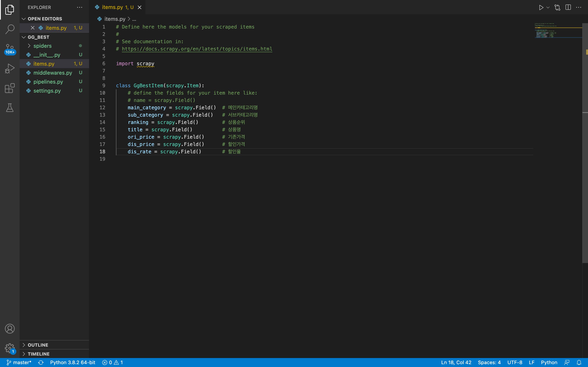Click the minimap code overview
This screenshot has width=588, height=367.
558,31
